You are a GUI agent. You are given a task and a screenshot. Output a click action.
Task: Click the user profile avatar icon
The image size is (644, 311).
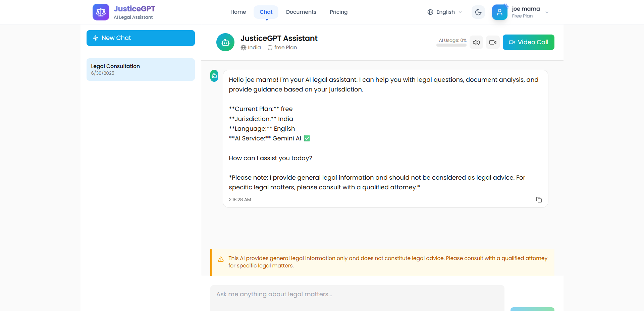point(499,12)
